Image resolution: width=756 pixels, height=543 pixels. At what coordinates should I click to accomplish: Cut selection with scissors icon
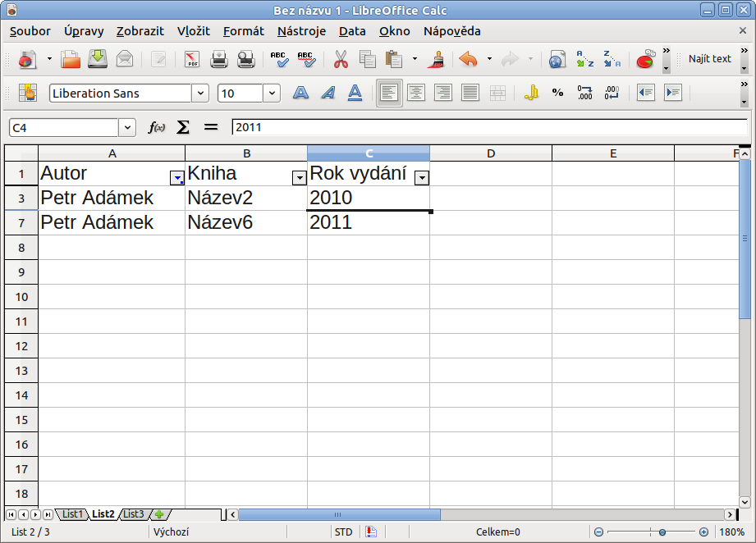point(341,59)
